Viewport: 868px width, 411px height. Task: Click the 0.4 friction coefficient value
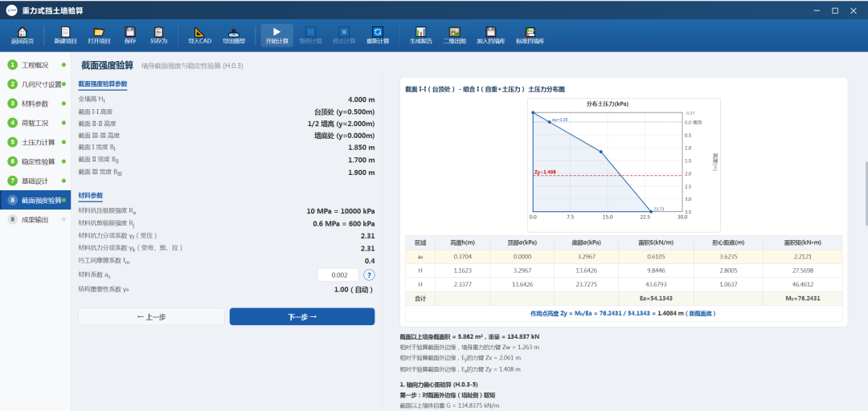370,261
